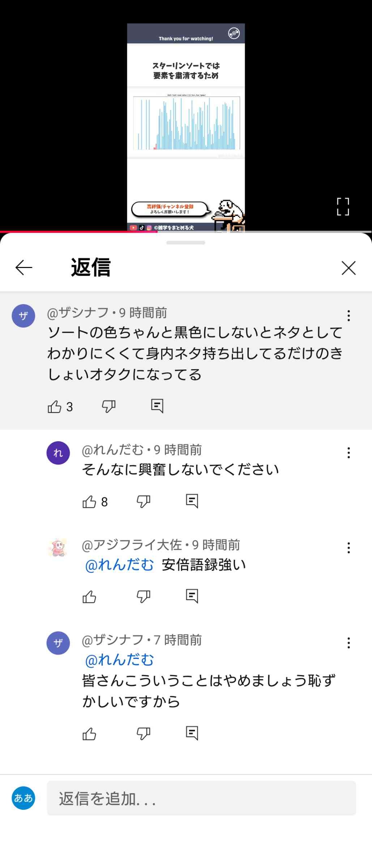
Task: Open more options for @れんだむ's reply
Action: tap(349, 453)
